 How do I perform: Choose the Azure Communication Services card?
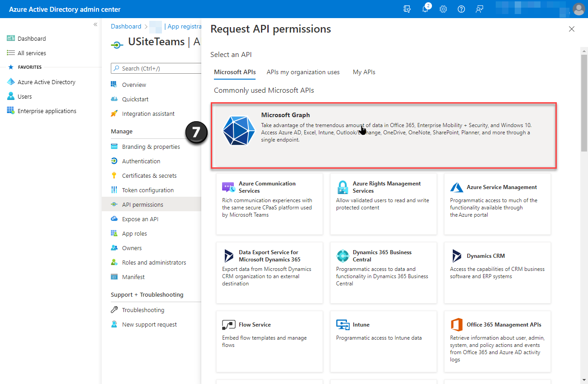270,204
